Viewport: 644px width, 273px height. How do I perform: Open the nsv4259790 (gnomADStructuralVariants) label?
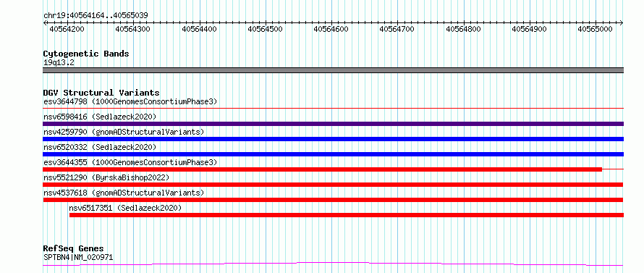[x=124, y=132]
